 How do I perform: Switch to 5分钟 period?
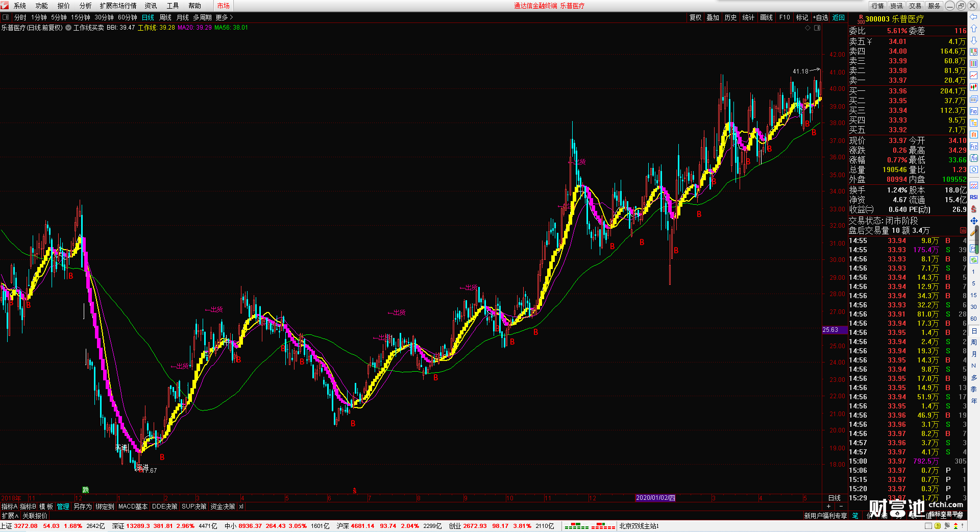pos(59,17)
